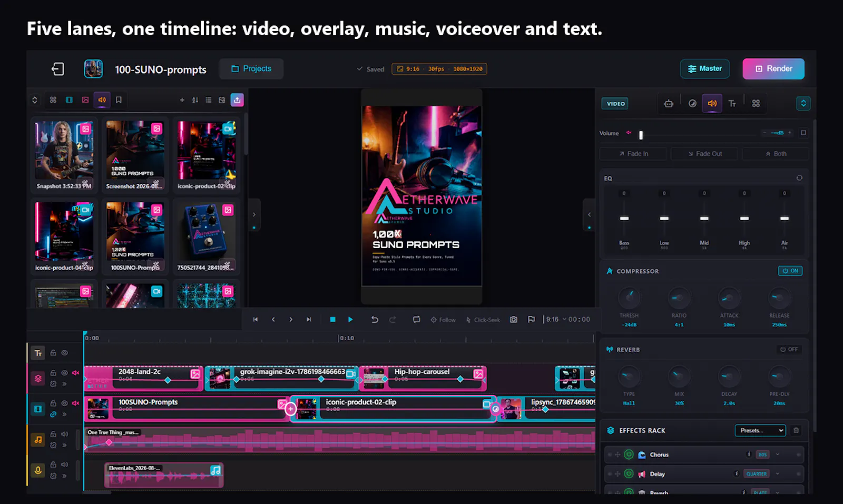Toggle the Chorus effect power button
This screenshot has height=504, width=843.
click(629, 454)
